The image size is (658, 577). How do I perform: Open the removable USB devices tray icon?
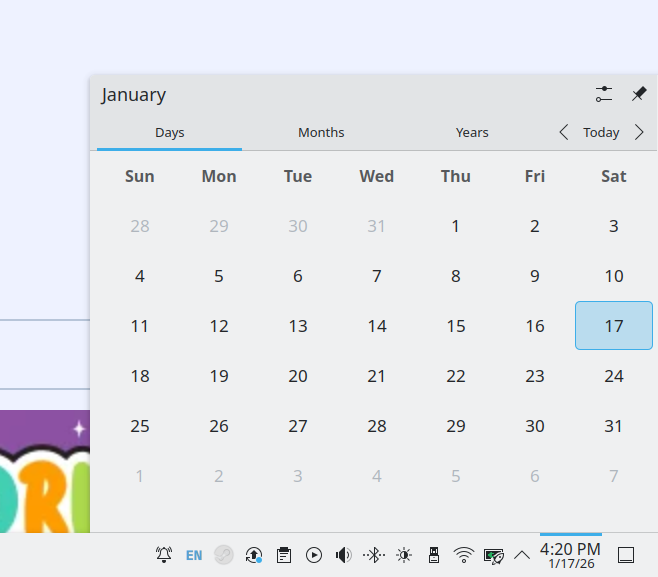pyautogui.click(x=434, y=555)
